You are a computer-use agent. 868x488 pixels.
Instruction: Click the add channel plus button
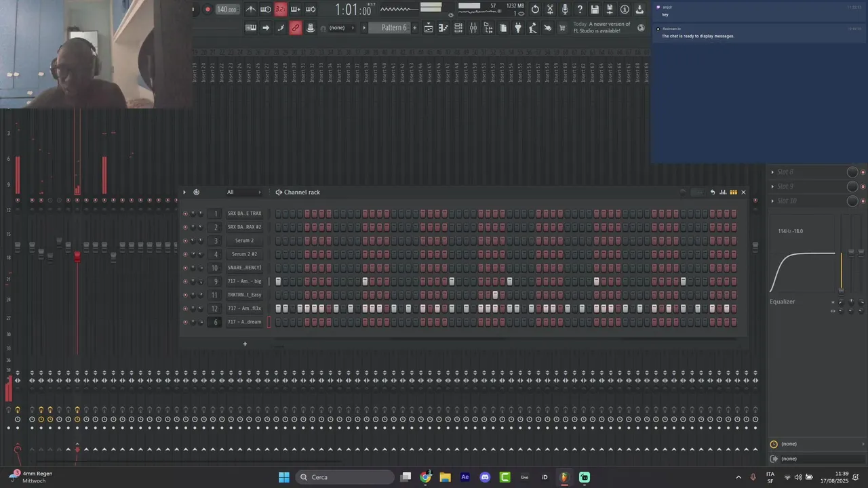pos(245,344)
